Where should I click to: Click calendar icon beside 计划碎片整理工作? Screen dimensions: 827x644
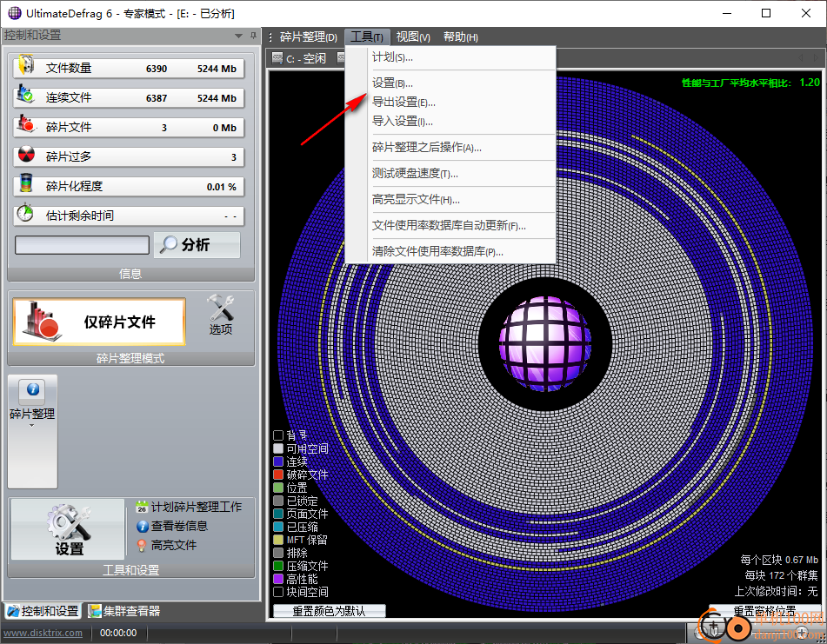click(x=142, y=507)
